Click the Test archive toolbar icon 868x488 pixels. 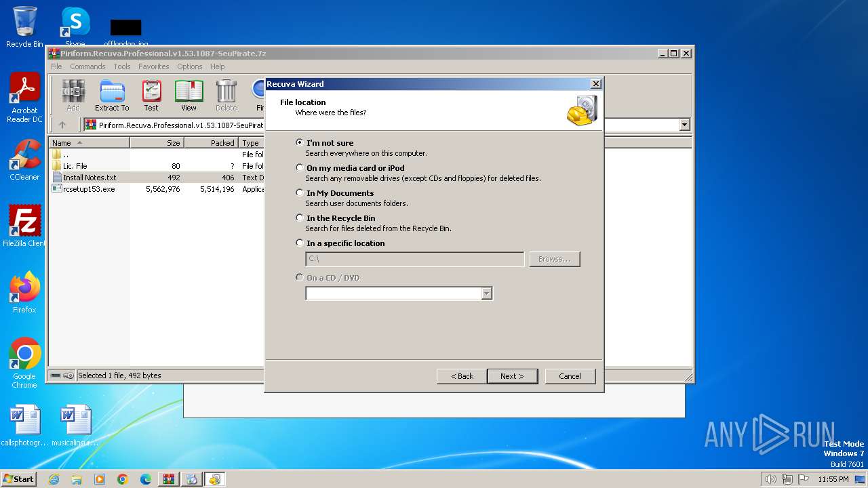pos(151,95)
